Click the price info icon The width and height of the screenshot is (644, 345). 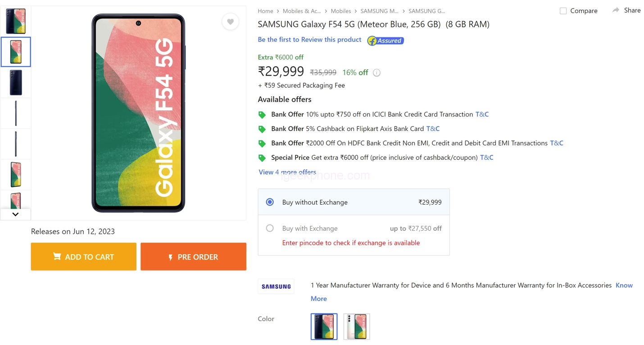[377, 72]
